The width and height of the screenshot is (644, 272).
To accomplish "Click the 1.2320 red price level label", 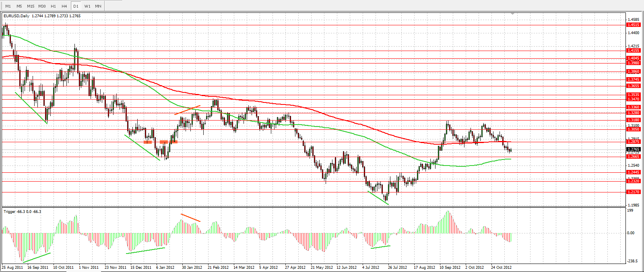I will click(634, 181).
